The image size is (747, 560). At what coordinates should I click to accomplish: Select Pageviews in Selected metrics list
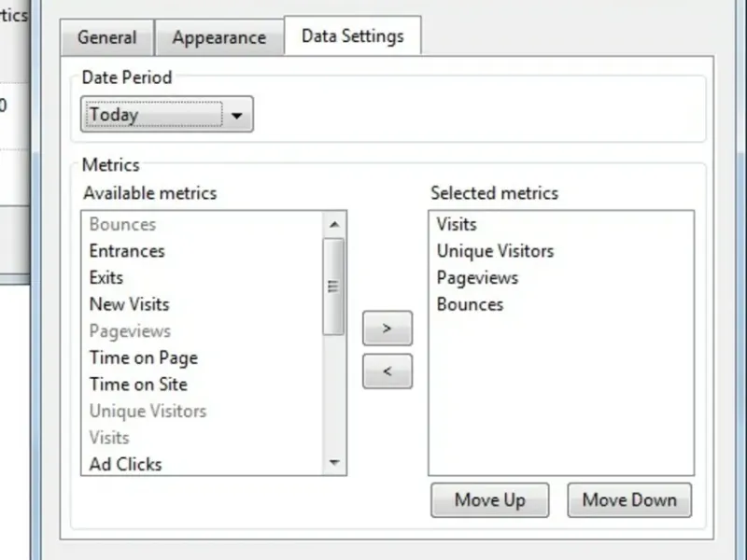click(477, 277)
